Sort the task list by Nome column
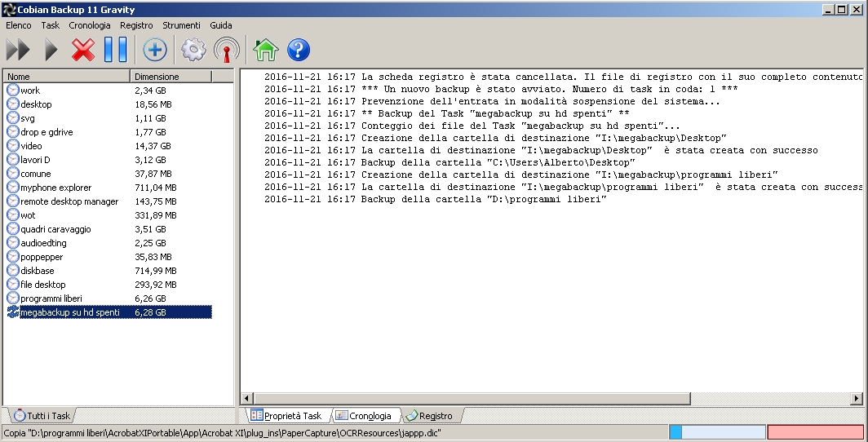Screen dimensions: 868x442 click(x=67, y=77)
